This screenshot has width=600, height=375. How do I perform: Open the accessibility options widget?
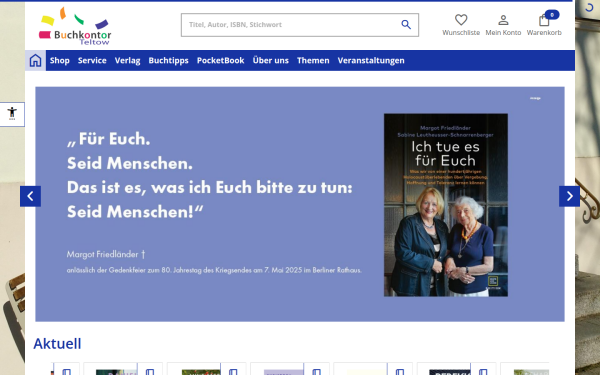coord(12,114)
